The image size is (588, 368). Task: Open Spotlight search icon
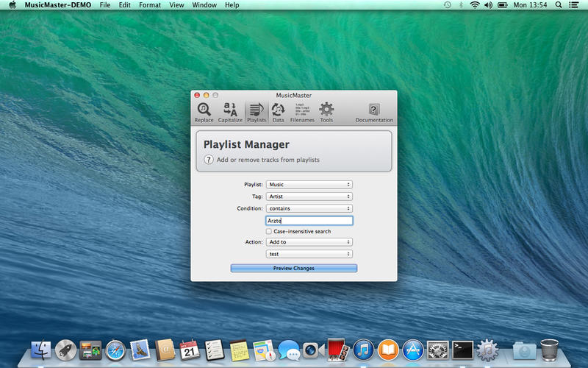pos(559,5)
